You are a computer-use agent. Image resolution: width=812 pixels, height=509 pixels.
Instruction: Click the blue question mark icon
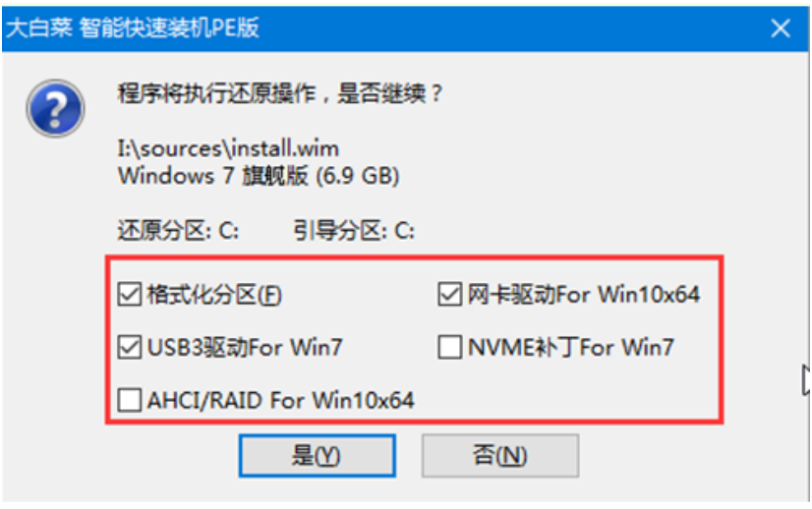55,108
